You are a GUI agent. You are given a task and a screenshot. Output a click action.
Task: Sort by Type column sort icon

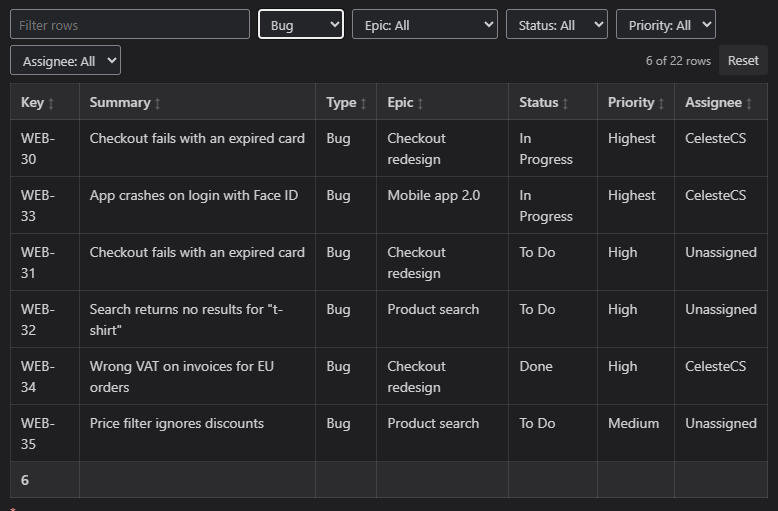coord(363,103)
